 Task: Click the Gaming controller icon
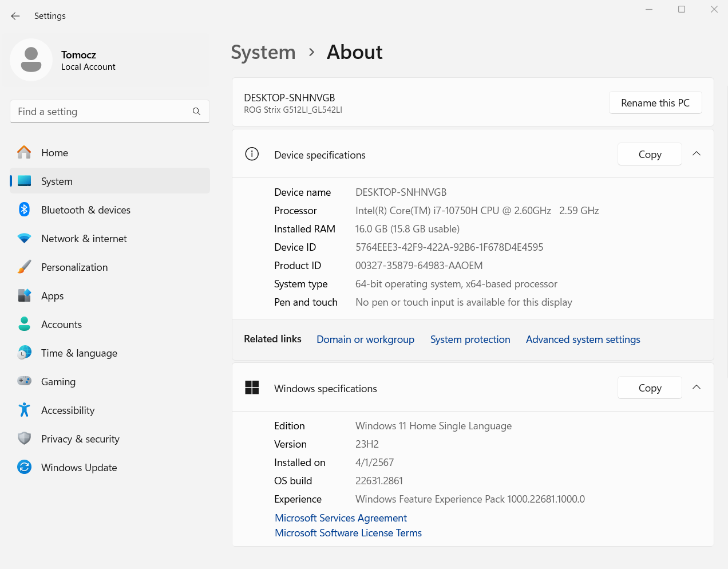coord(24,381)
